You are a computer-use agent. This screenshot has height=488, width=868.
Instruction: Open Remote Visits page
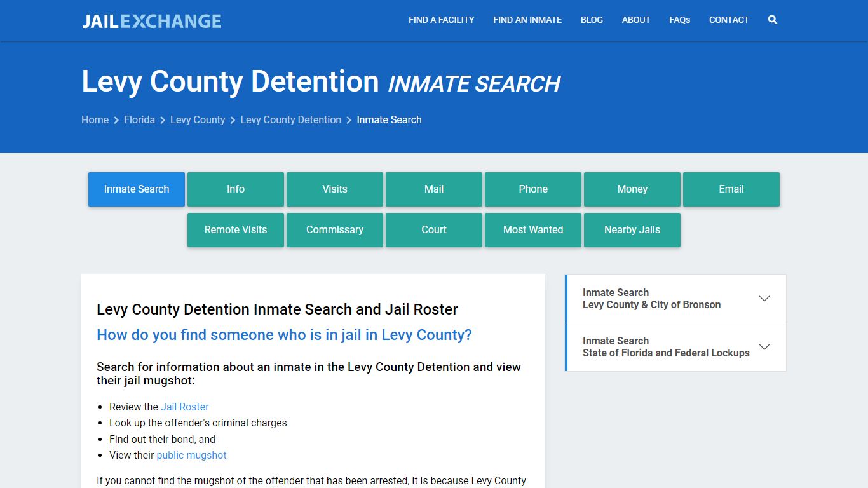coord(236,230)
